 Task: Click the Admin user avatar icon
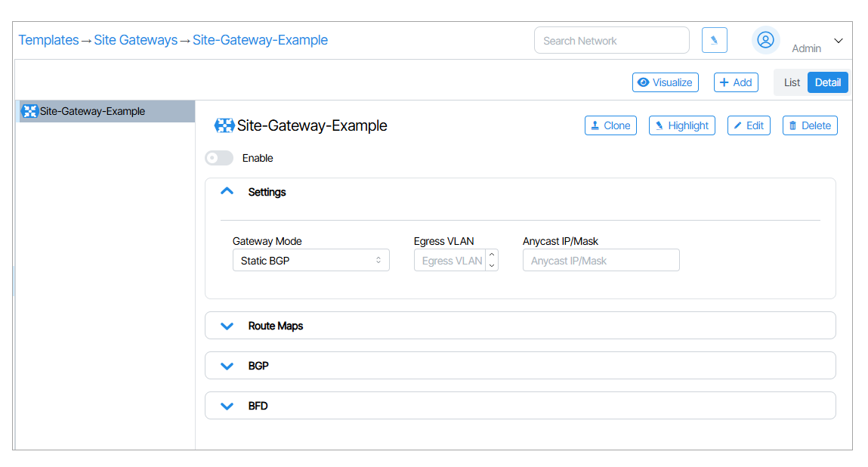765,40
